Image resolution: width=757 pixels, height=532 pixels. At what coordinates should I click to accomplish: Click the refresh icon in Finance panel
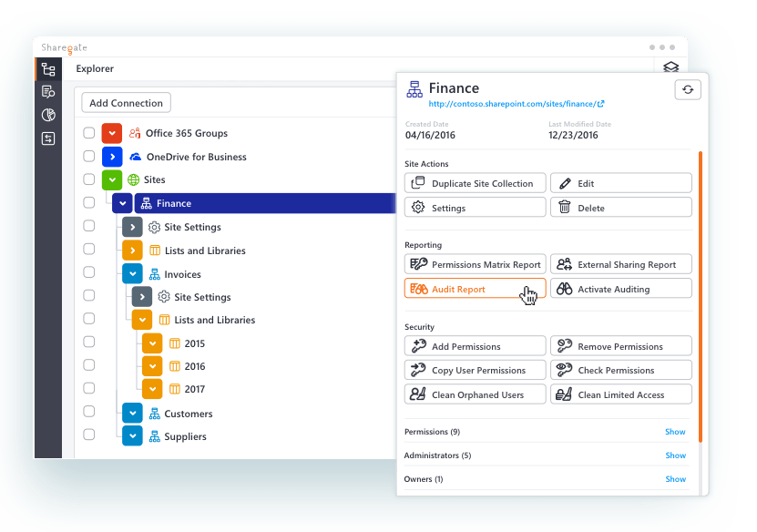point(688,90)
